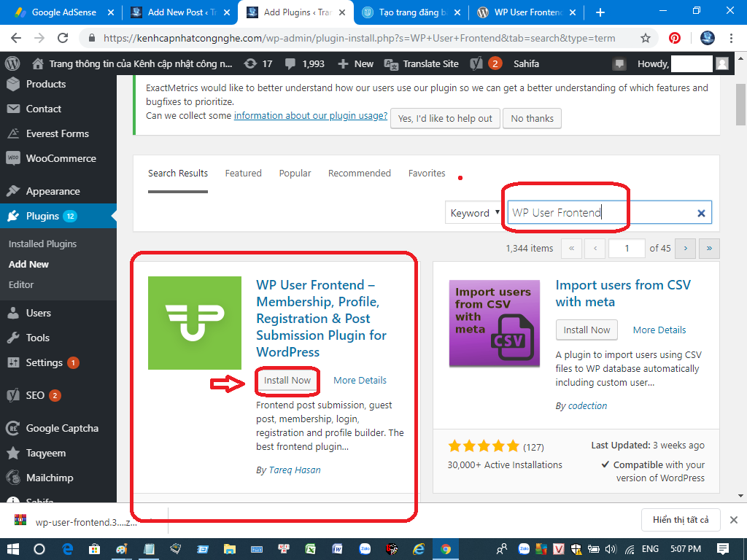The image size is (747, 560).
Task: Decline usage tracking with No thanks
Action: tap(532, 118)
